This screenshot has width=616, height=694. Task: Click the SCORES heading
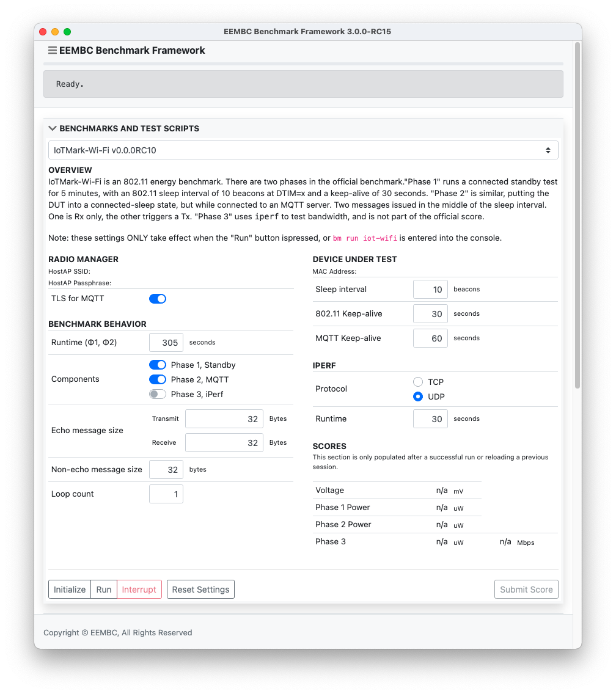tap(329, 446)
